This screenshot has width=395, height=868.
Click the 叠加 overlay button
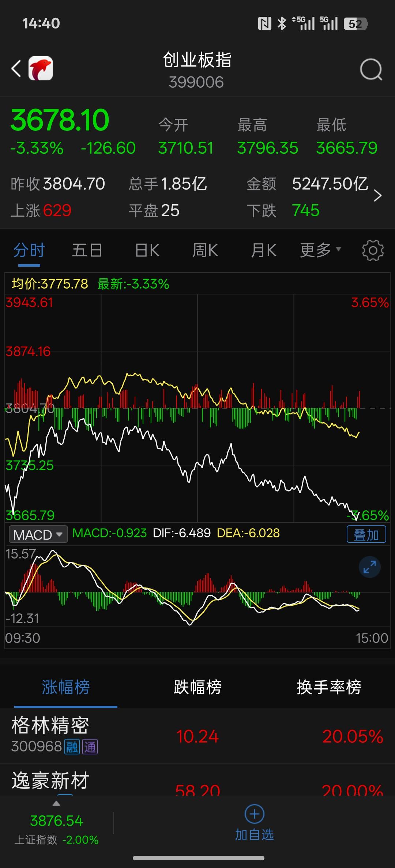click(366, 534)
